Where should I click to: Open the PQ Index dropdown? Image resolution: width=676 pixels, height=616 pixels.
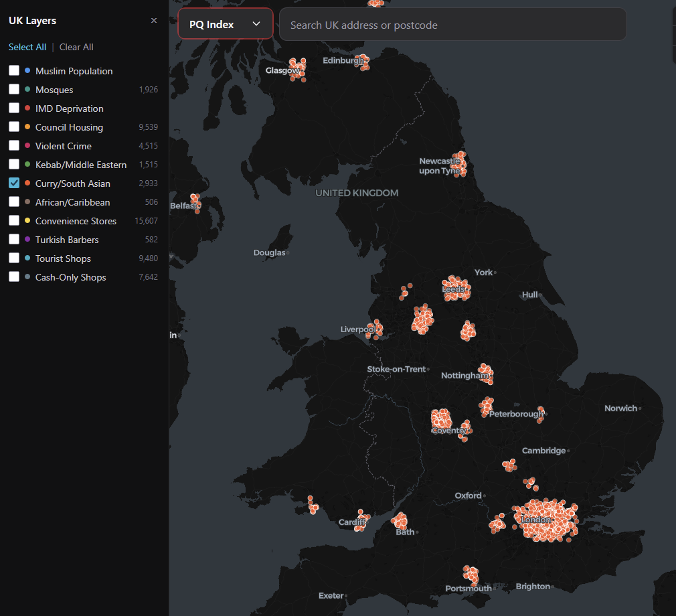226,24
